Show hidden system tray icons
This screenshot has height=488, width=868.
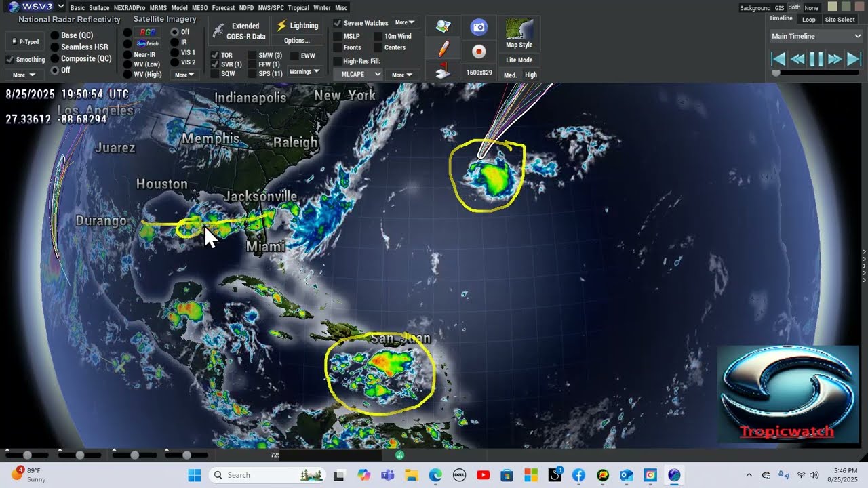(x=749, y=475)
